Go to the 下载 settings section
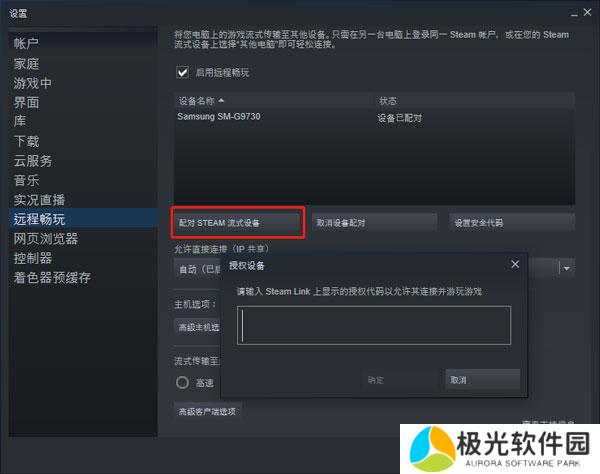Viewport: 600px width, 474px height. [x=26, y=141]
